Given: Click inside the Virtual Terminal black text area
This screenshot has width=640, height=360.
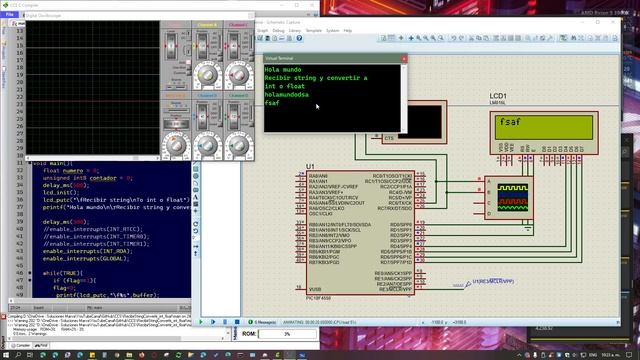Looking at the screenshot, I should click(x=332, y=98).
